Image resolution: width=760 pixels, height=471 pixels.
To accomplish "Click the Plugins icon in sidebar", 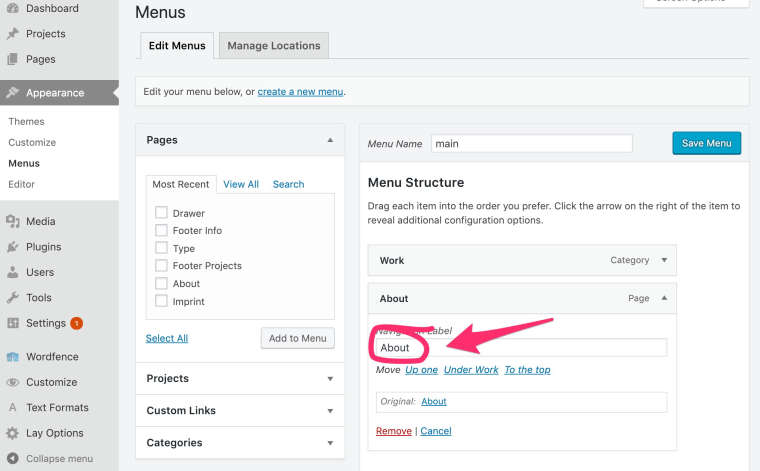I will [x=12, y=247].
